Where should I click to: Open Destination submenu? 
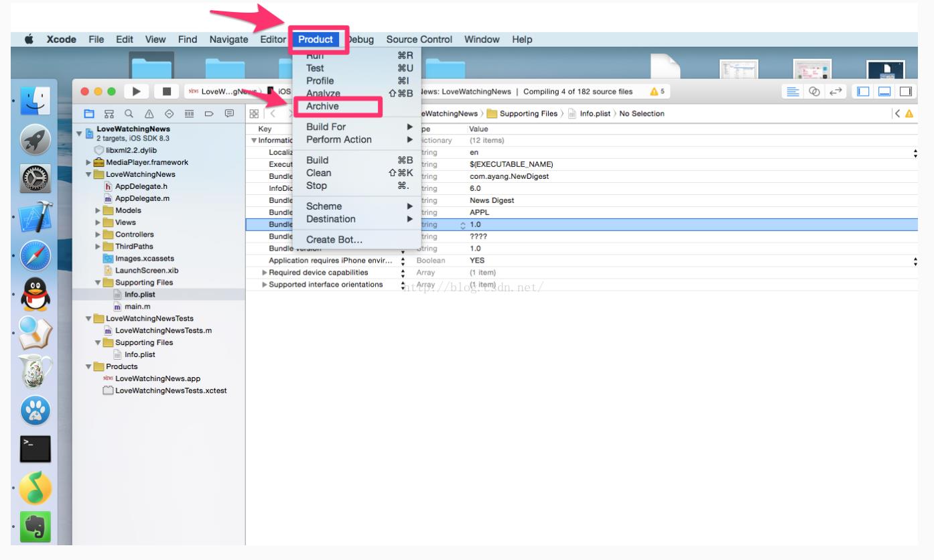(x=357, y=219)
